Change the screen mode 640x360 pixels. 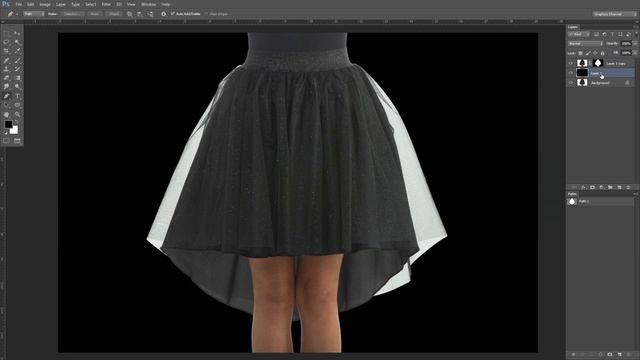pos(17,141)
